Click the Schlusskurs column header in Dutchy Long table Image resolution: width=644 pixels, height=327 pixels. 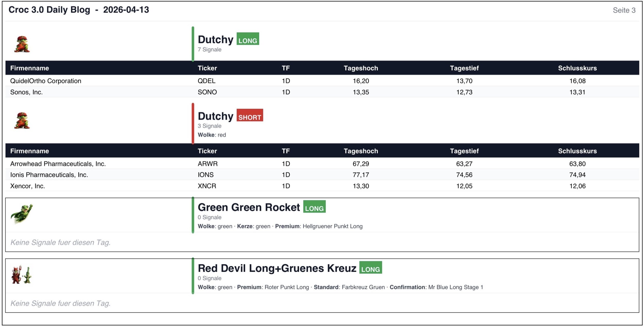click(577, 68)
